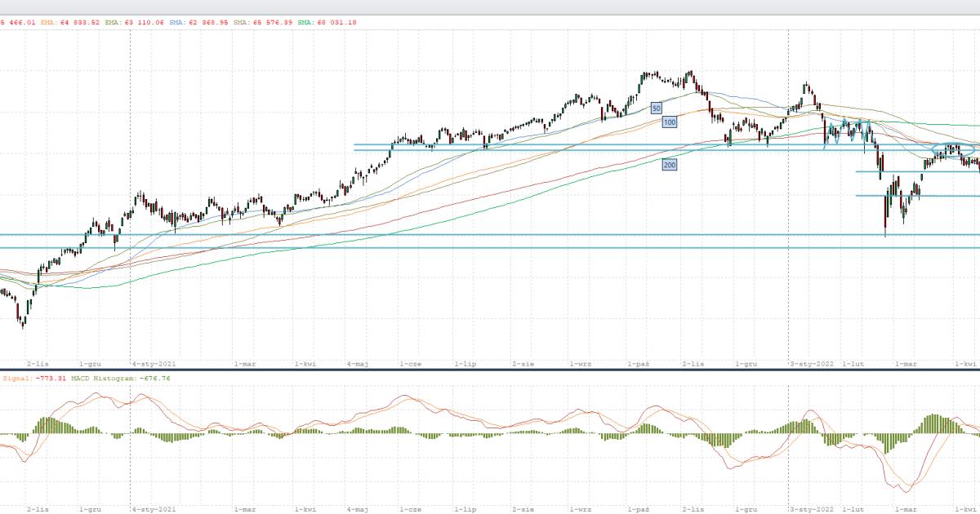Select the lowest long horizontal support line

[x=490, y=247]
